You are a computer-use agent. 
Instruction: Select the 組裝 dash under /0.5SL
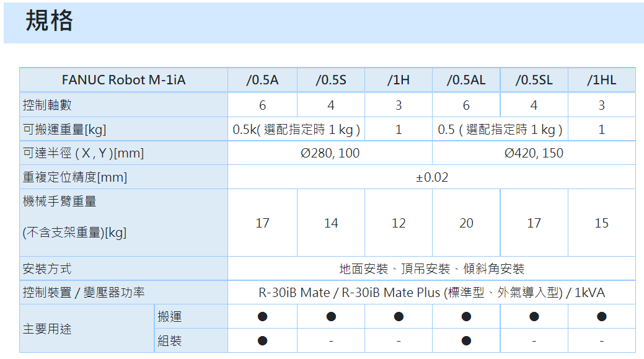tap(534, 340)
